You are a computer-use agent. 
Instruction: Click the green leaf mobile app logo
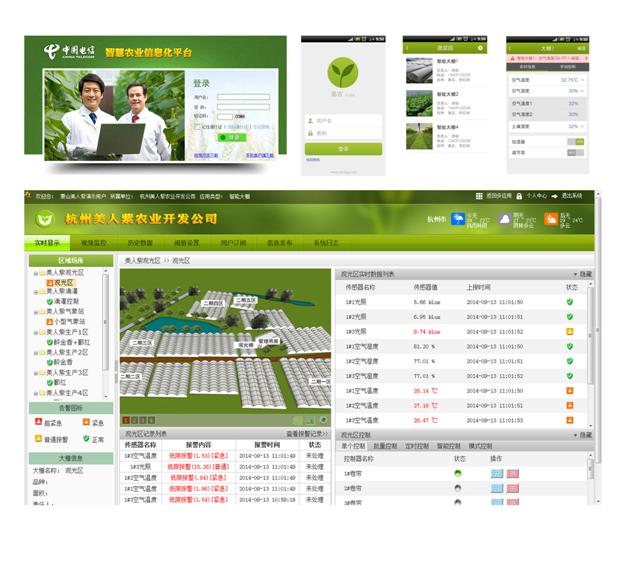(x=343, y=74)
